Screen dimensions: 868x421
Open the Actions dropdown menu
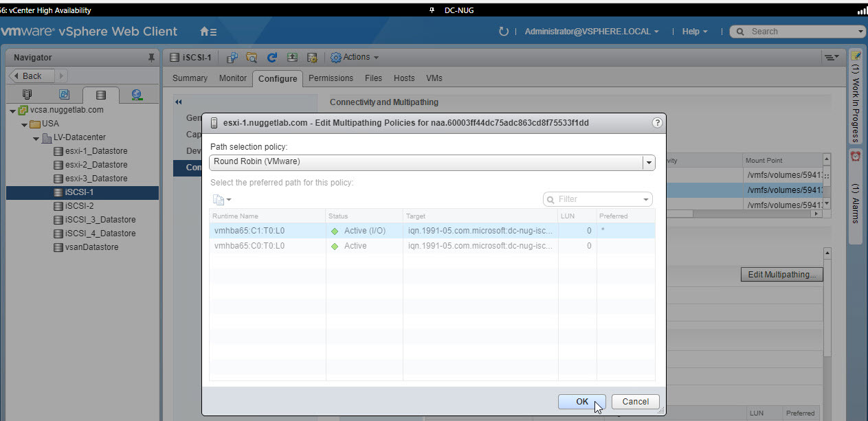(355, 58)
